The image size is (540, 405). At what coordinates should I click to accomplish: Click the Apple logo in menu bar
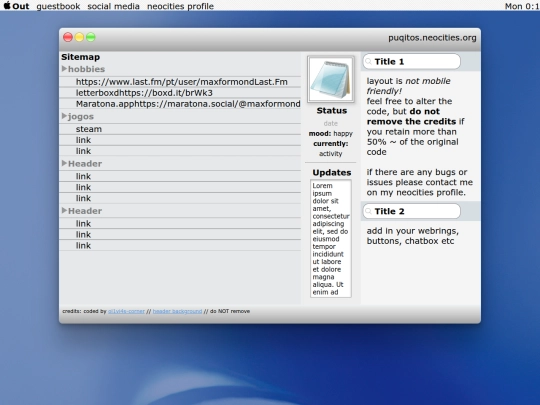pos(7,6)
